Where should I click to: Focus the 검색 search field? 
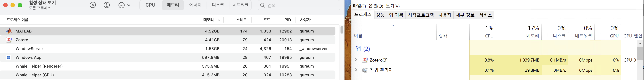(299, 5)
